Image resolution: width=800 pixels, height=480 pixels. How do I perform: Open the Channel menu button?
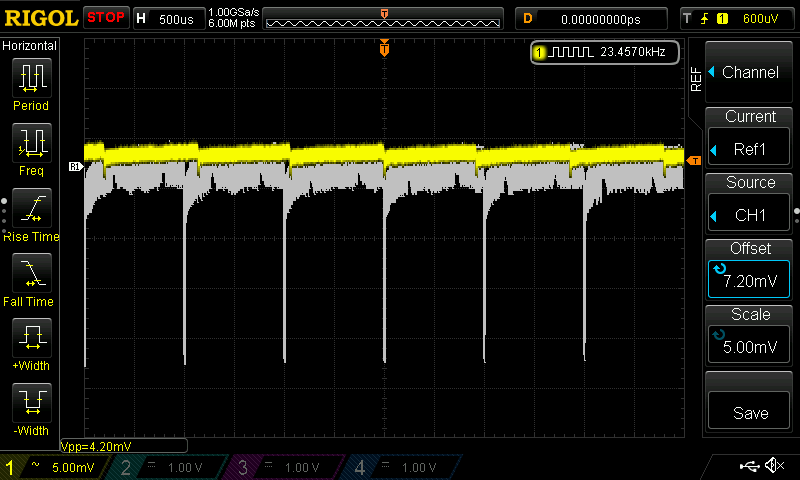[748, 72]
